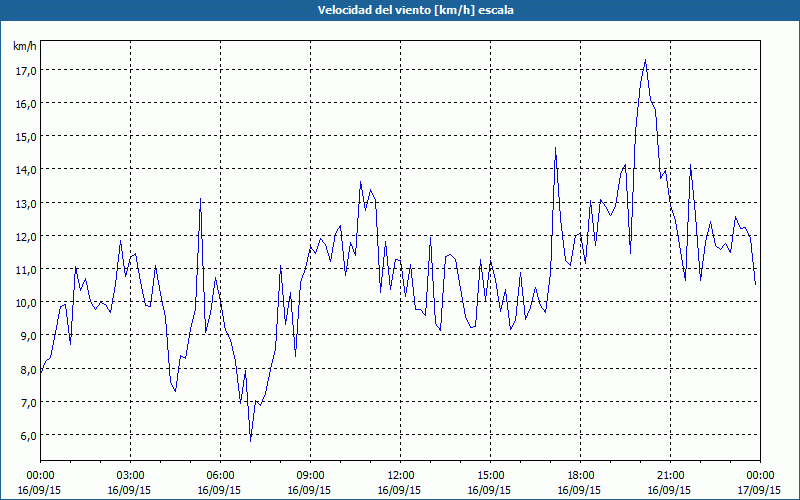The height and width of the screenshot is (500, 800).
Task: Click the wind speed peak above 17 km/h
Action: pyautogui.click(x=645, y=60)
